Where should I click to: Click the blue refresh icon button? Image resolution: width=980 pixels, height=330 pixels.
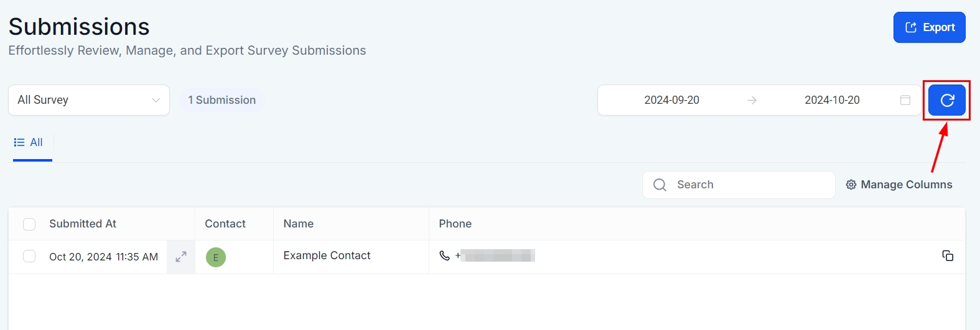[x=946, y=101]
